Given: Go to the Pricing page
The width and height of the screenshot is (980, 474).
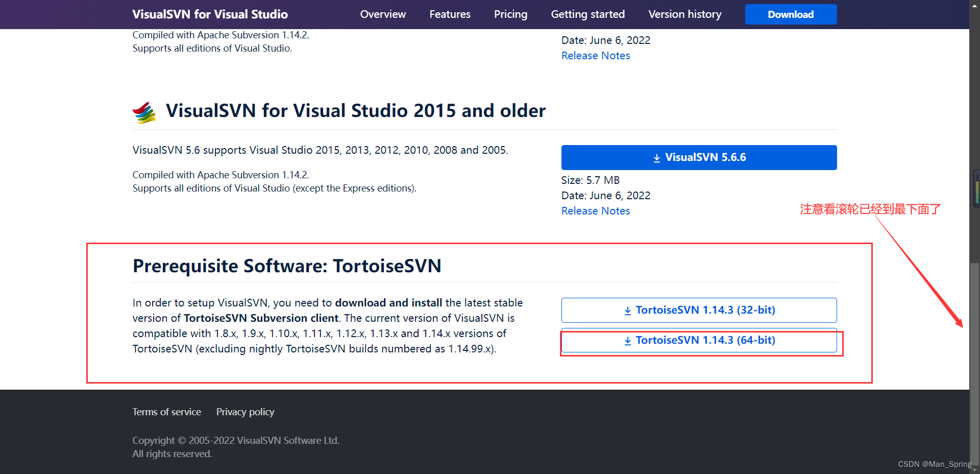Looking at the screenshot, I should click(510, 14).
